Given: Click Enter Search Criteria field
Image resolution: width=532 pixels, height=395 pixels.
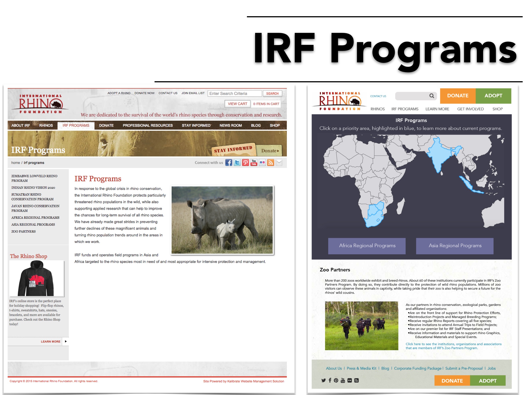Looking at the screenshot, I should (x=235, y=93).
